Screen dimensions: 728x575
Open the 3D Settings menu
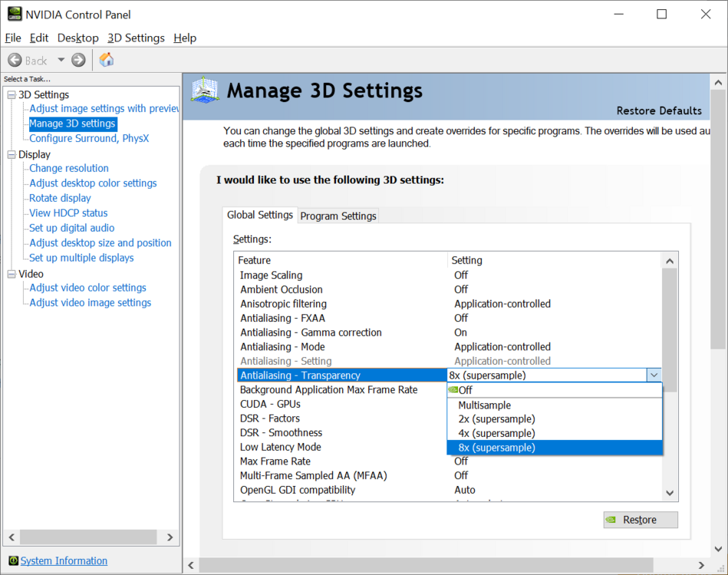point(136,38)
